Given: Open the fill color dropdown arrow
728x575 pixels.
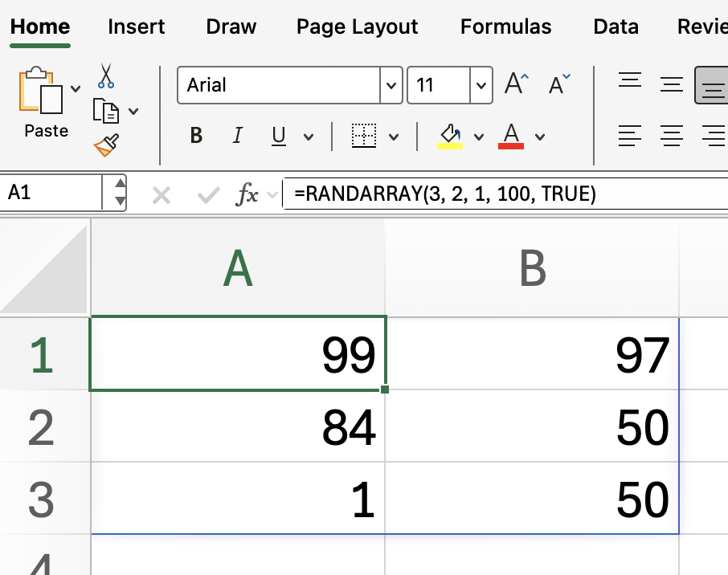Looking at the screenshot, I should [x=479, y=137].
